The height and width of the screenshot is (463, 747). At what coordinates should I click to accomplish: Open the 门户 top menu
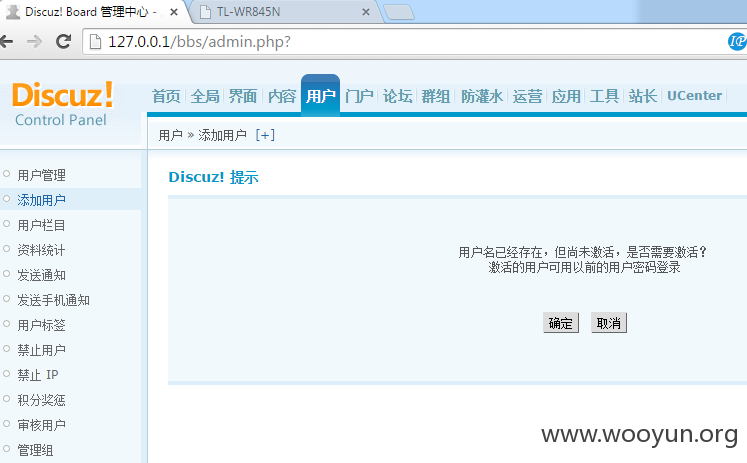359,96
